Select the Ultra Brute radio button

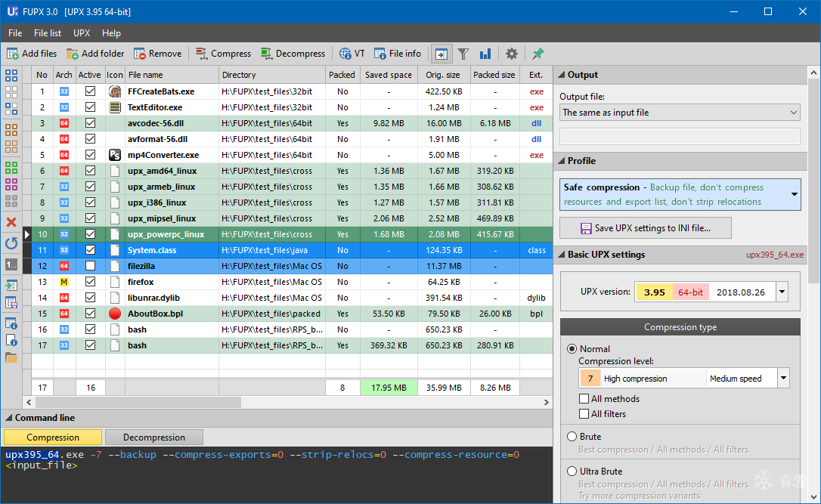pos(572,471)
